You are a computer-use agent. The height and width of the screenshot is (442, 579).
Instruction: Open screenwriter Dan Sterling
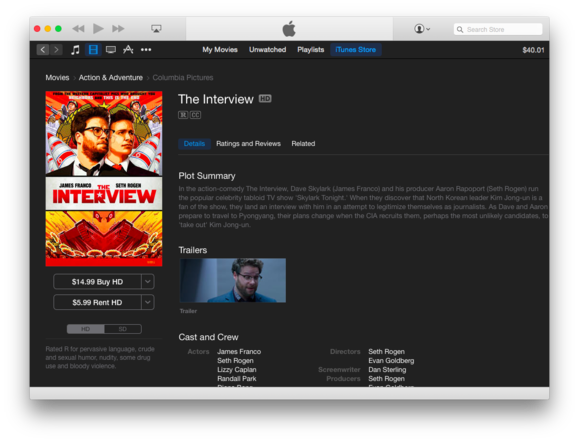pos(387,370)
